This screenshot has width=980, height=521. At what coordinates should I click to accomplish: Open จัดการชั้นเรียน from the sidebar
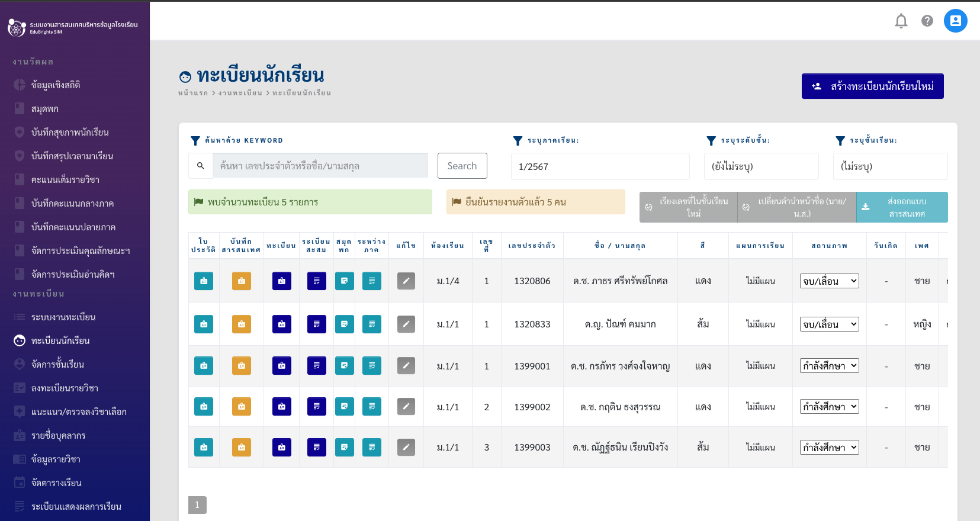point(57,365)
